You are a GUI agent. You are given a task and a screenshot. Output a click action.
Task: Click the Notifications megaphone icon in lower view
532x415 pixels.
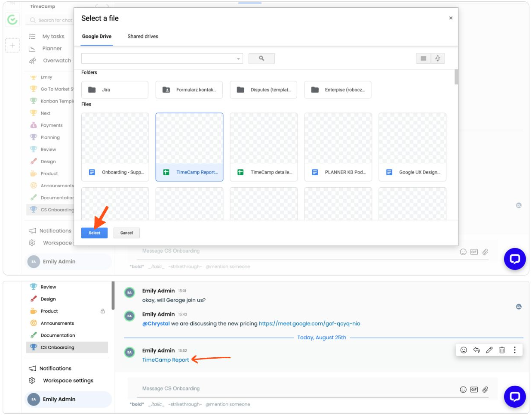coord(32,369)
